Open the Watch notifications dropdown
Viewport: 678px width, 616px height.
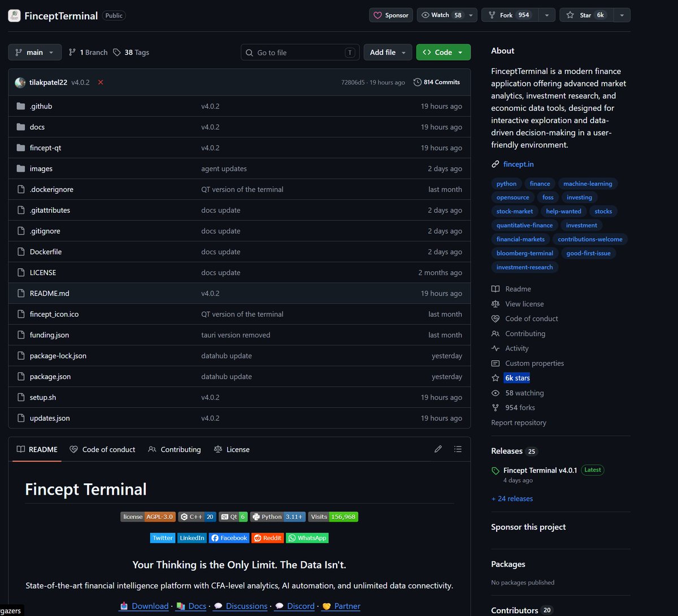point(447,15)
